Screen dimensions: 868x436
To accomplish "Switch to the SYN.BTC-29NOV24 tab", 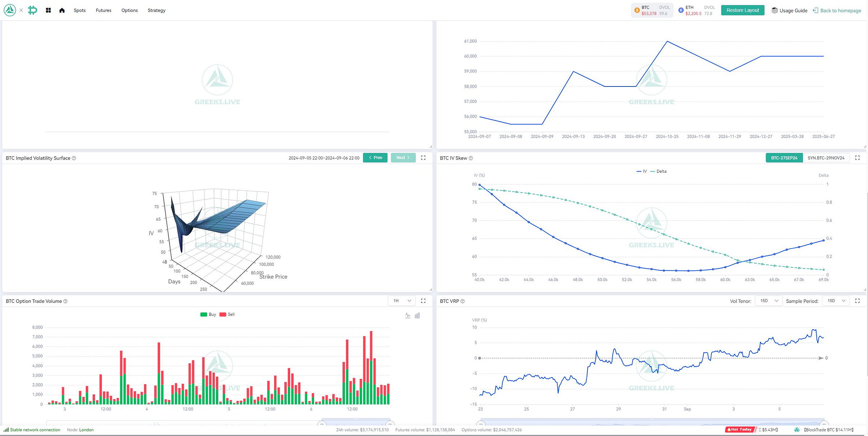I will pyautogui.click(x=826, y=158).
